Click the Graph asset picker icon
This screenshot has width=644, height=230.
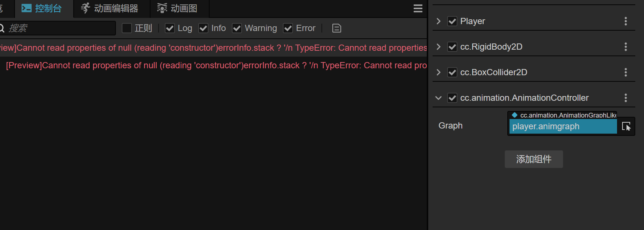[626, 126]
